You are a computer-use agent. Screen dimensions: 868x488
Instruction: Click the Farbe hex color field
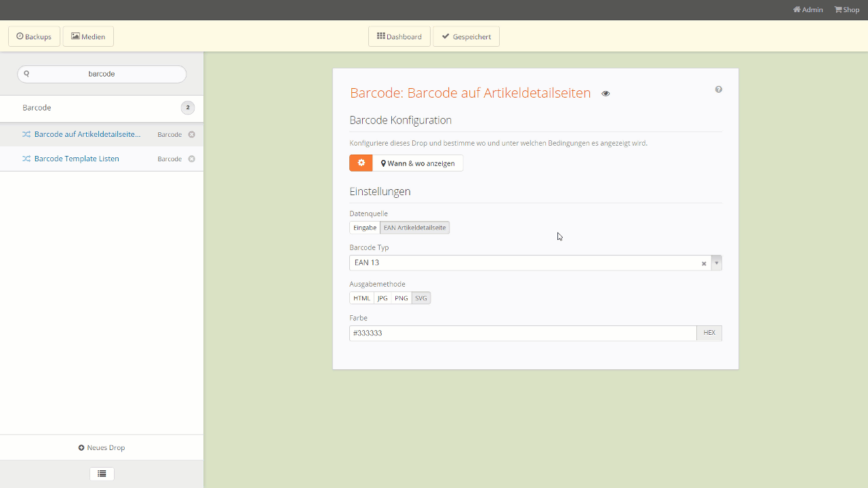(522, 333)
